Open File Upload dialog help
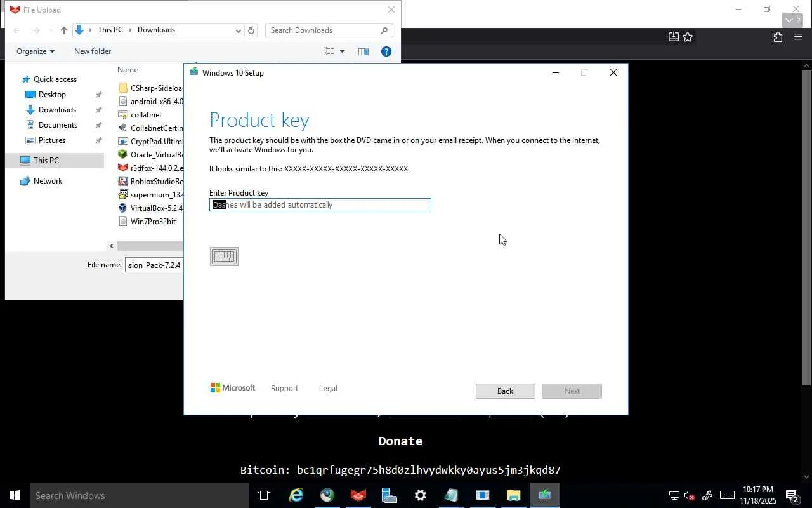Viewport: 812px width, 508px height. coord(386,51)
